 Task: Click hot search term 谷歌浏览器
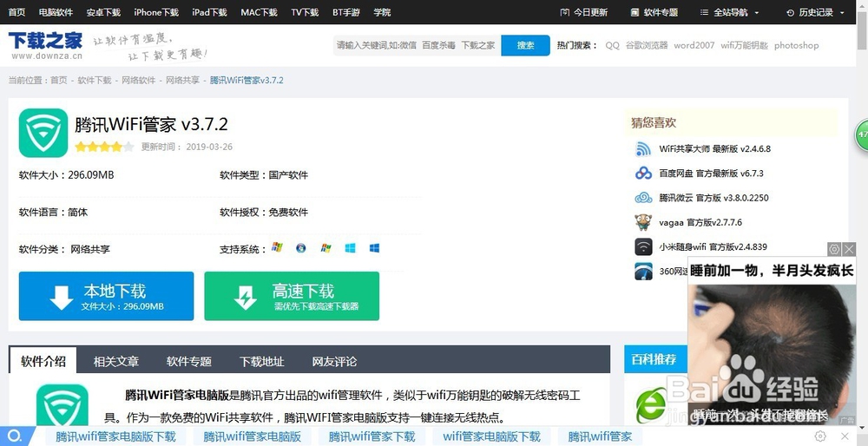pos(647,45)
